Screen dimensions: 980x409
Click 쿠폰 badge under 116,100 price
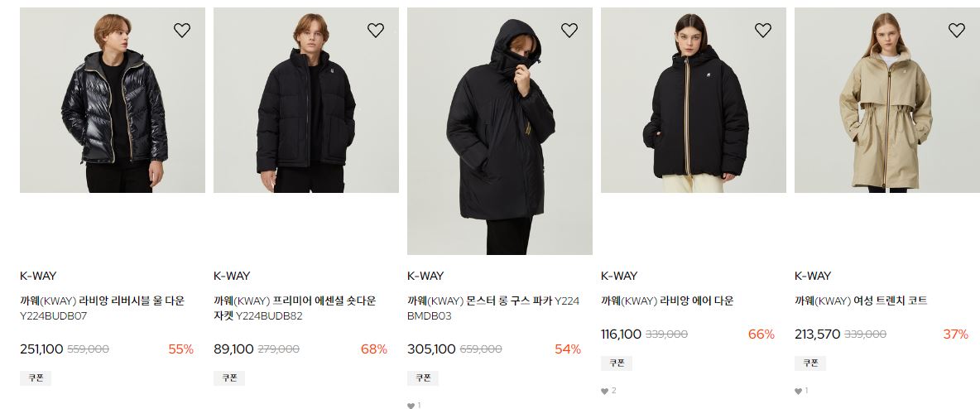(x=617, y=363)
